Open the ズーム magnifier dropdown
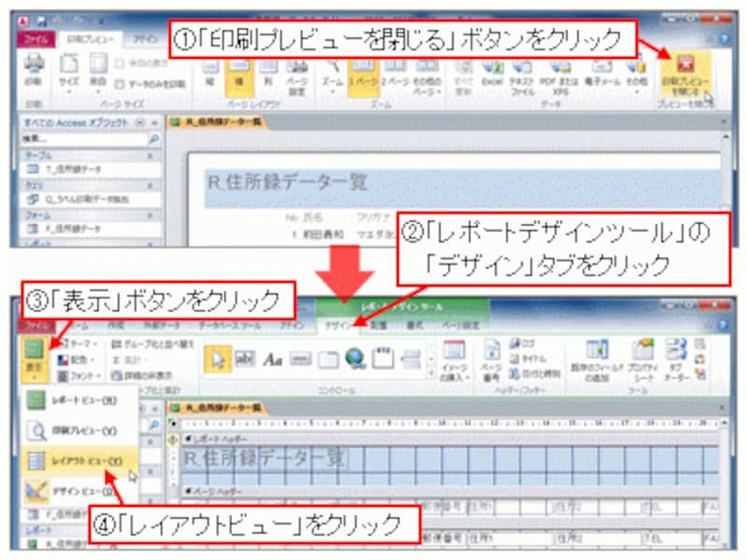Image resolution: width=747 pixels, height=560 pixels. click(332, 77)
